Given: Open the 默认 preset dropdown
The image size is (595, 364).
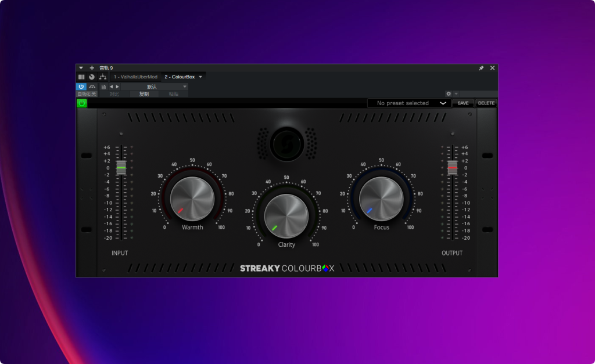Looking at the screenshot, I should pyautogui.click(x=155, y=87).
